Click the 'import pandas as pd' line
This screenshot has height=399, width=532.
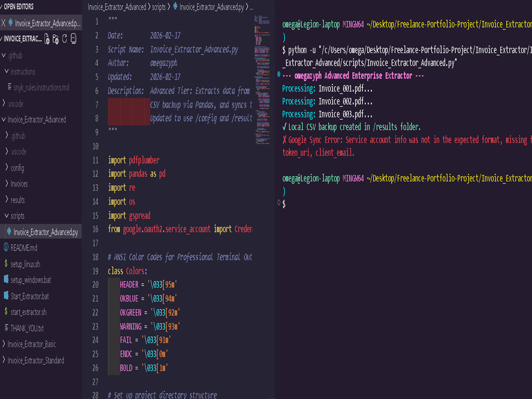137,174
